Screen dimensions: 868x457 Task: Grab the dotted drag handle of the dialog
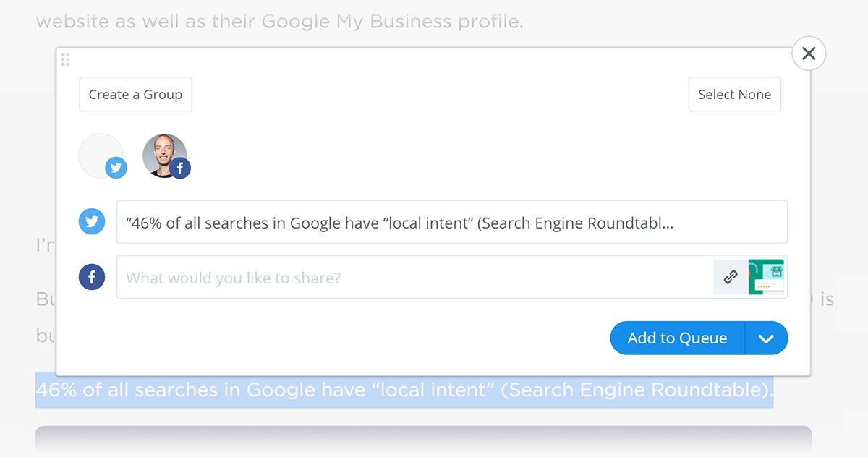(x=65, y=59)
